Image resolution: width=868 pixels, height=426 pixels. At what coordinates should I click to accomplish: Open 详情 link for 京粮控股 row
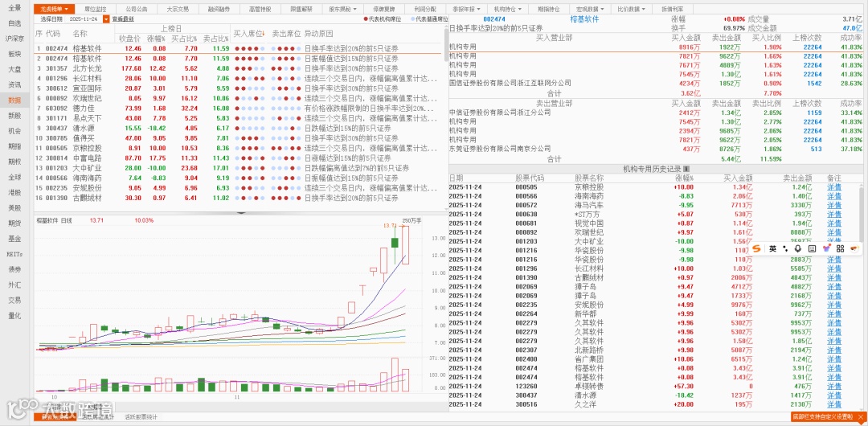tap(833, 187)
